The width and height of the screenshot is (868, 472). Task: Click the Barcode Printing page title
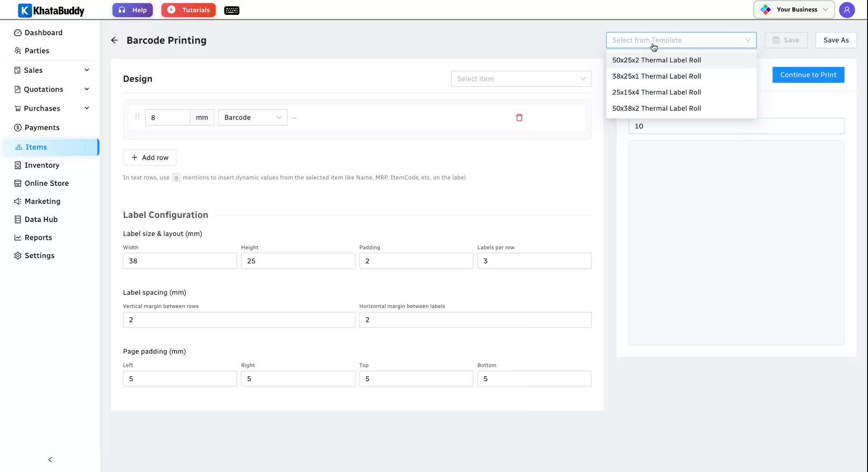(166, 40)
